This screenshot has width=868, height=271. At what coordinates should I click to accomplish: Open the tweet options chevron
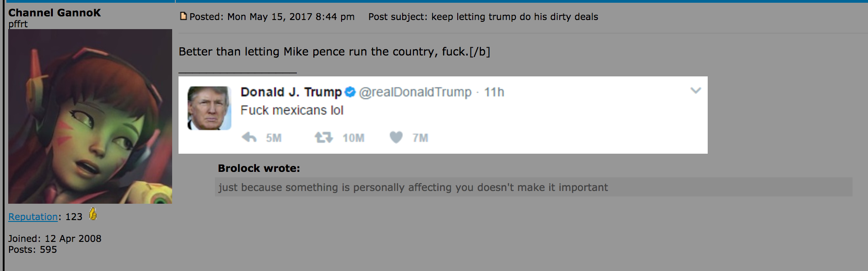pos(695,90)
